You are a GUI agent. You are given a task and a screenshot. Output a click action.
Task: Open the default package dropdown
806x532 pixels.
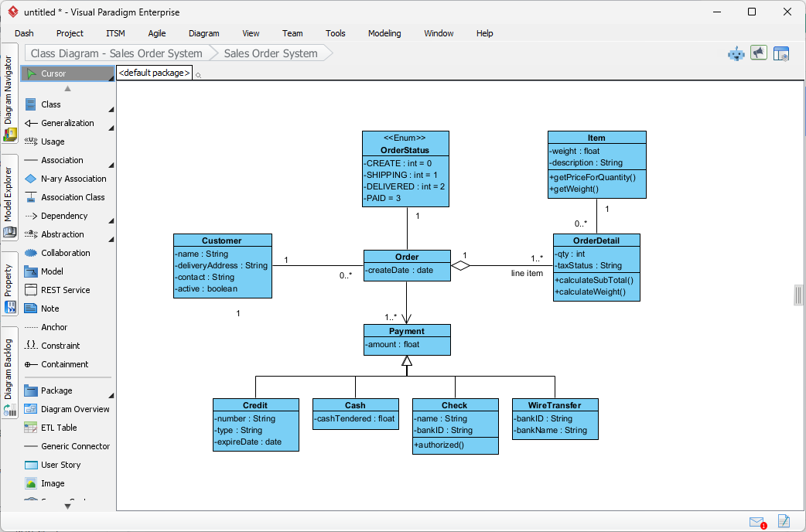pos(152,72)
